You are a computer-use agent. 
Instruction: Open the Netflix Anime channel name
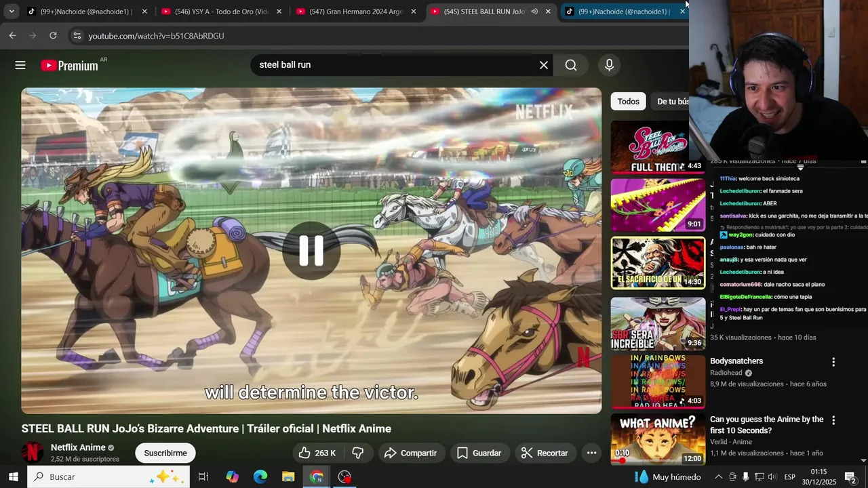(78, 447)
